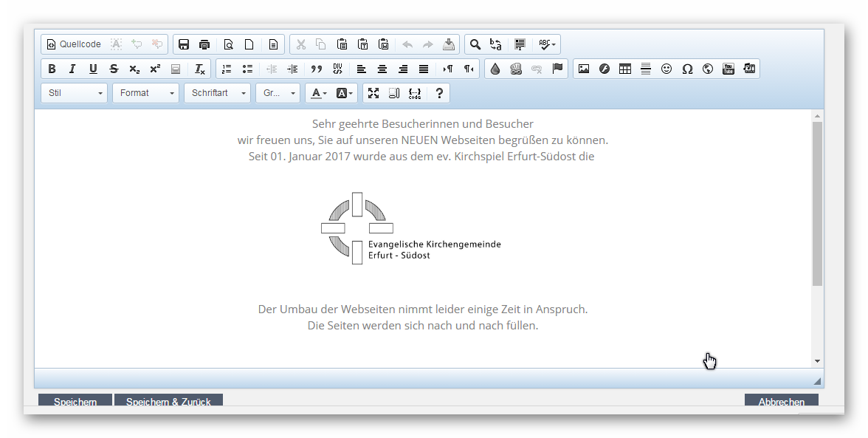
Task: Open the Format dropdown
Action: [145, 93]
